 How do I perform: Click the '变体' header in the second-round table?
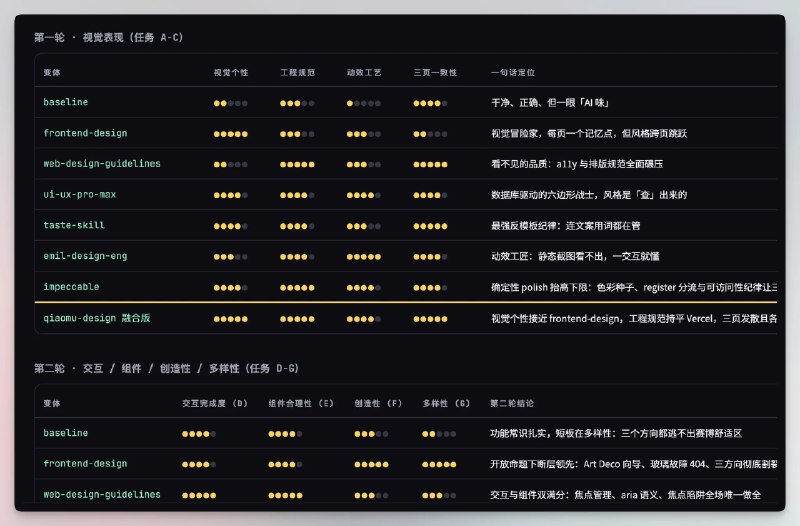pyautogui.click(x=52, y=403)
